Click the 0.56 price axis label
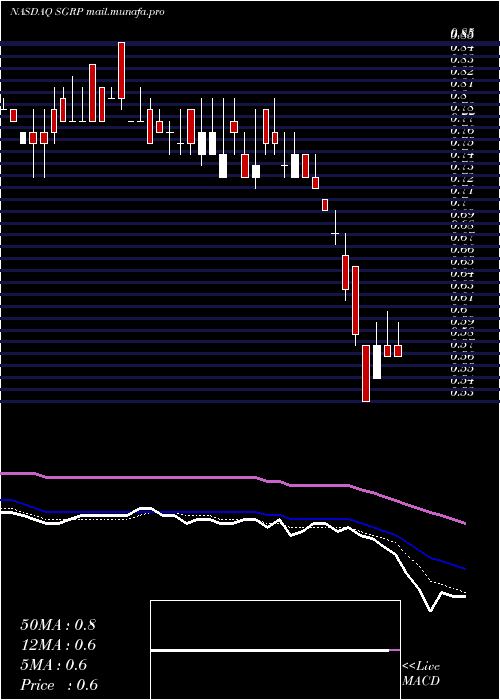This screenshot has height=700, width=500. (x=462, y=357)
